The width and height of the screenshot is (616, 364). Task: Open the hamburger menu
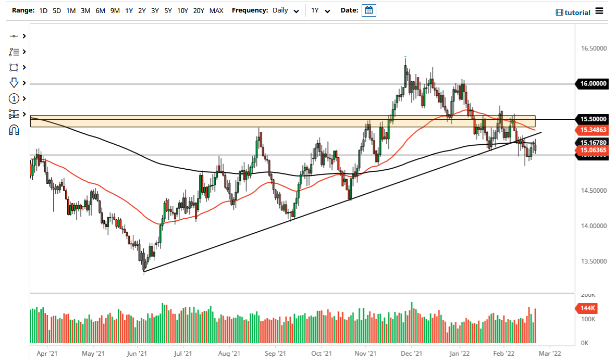(x=599, y=11)
